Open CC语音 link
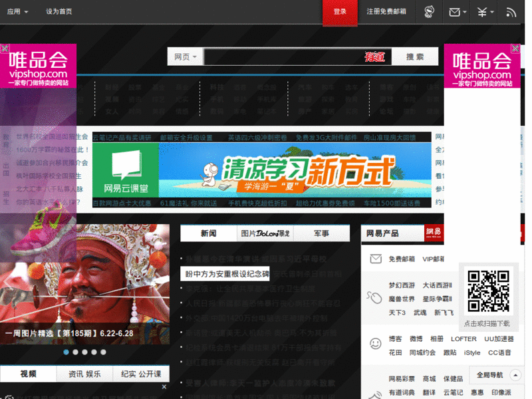This screenshot has width=532, height=399. (x=499, y=352)
